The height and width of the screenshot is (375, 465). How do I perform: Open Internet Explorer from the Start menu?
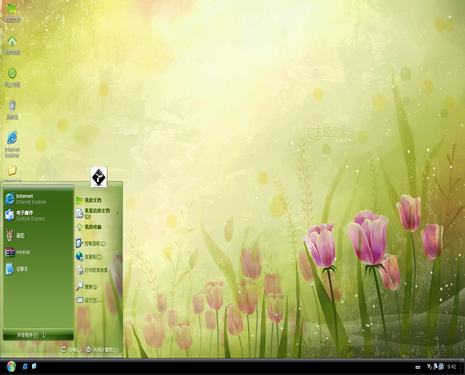26,199
